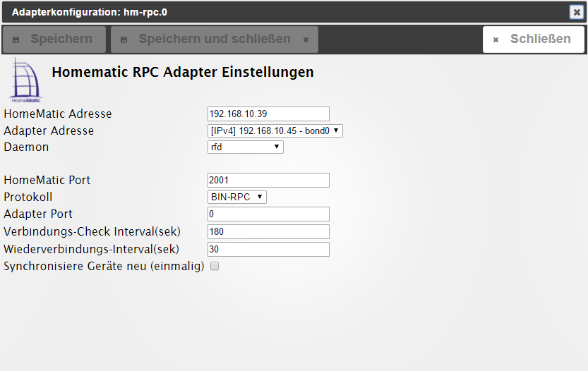The image size is (588, 371).
Task: Focus the Wiederverbindungs-Interval field
Action: (x=268, y=250)
